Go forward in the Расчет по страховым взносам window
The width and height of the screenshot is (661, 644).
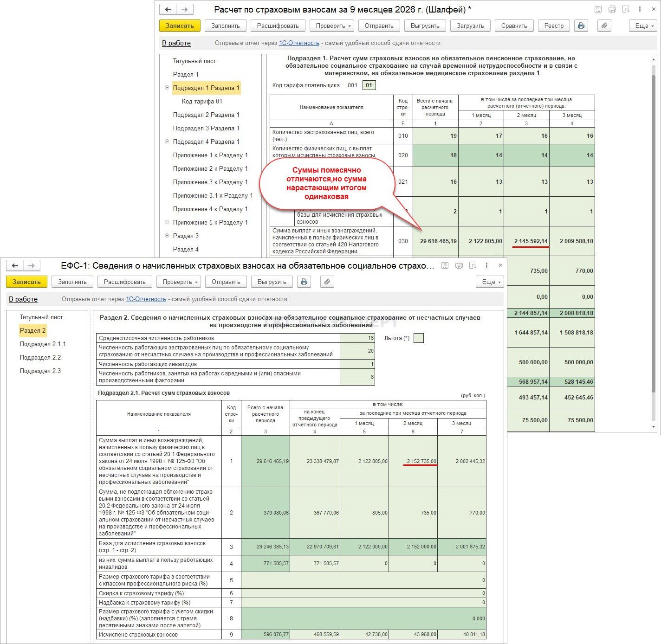(185, 9)
